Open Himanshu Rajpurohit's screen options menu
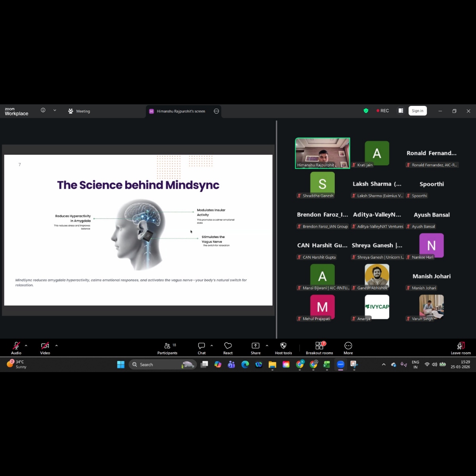Viewport: 476px width, 476px height. [x=217, y=111]
